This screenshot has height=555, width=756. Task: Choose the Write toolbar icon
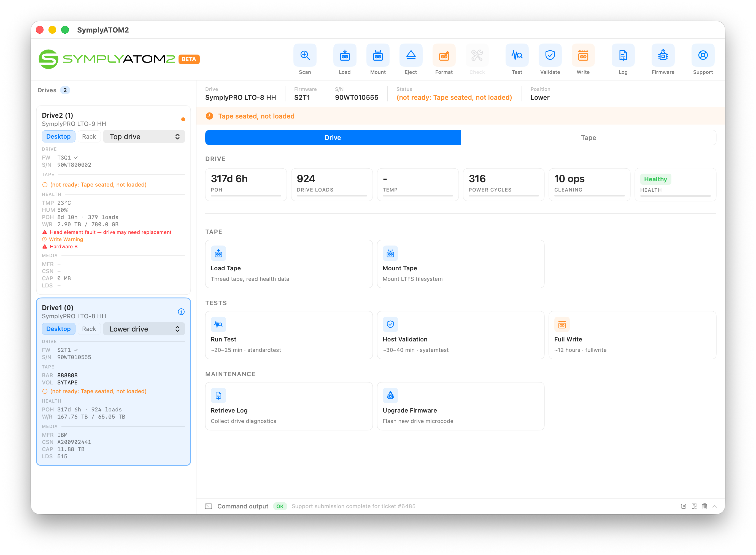click(583, 55)
